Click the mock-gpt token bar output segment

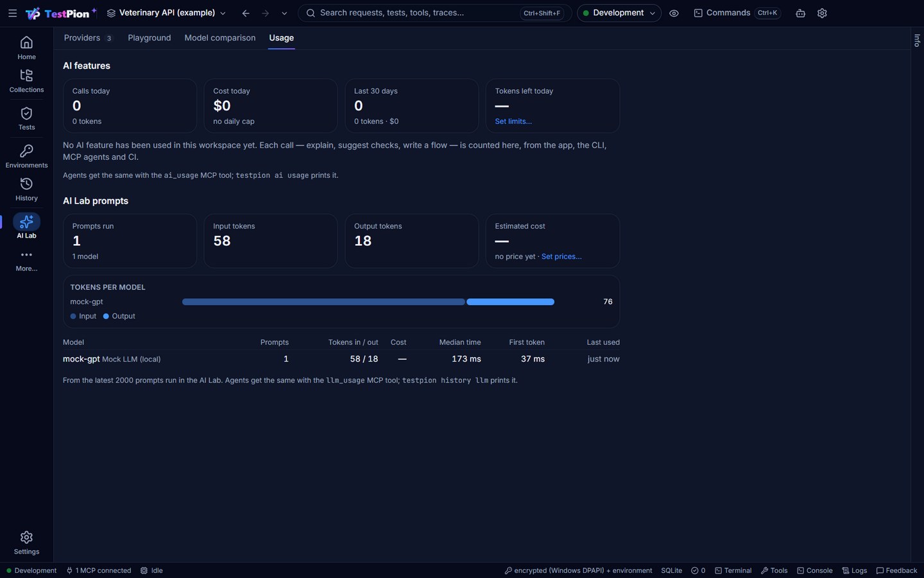coord(510,302)
